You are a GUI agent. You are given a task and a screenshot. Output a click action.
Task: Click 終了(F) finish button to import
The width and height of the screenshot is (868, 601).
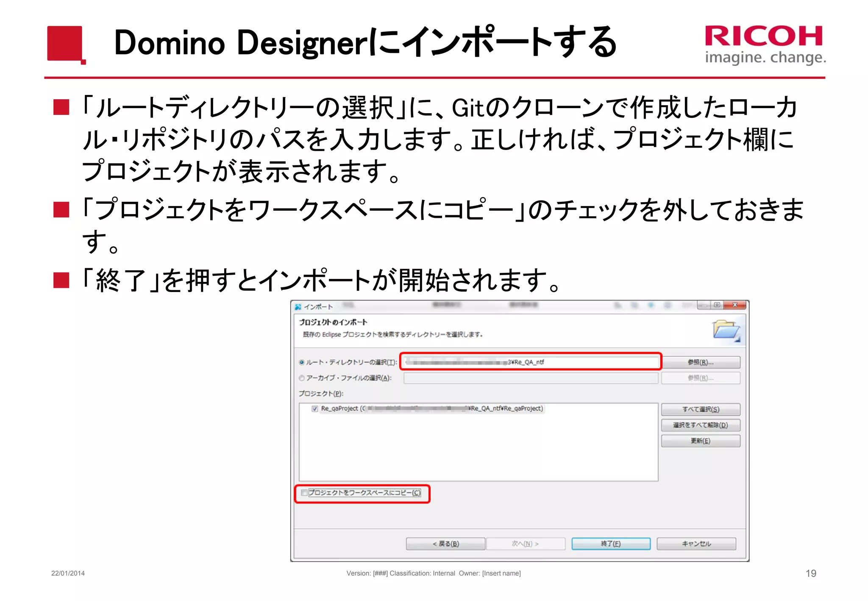(x=611, y=544)
